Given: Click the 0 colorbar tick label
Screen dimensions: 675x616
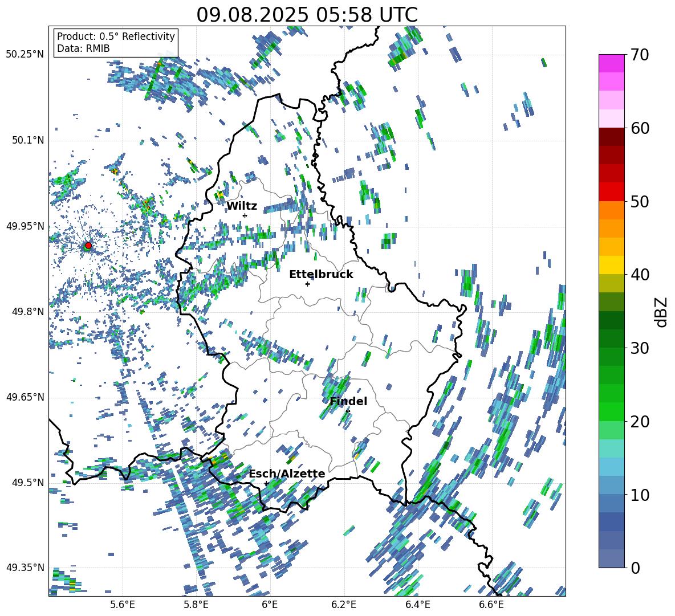Looking at the screenshot, I should click(x=635, y=568).
